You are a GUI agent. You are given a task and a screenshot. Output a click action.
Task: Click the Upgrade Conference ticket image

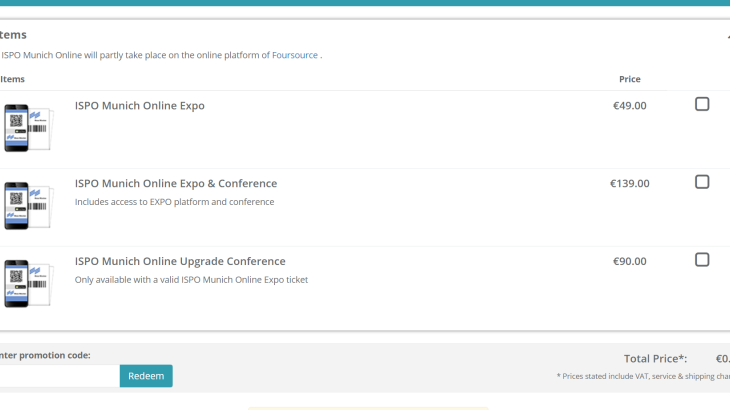point(29,283)
